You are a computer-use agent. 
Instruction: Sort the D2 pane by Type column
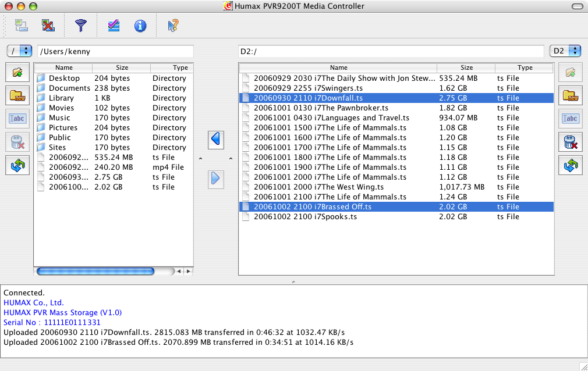pyautogui.click(x=525, y=68)
